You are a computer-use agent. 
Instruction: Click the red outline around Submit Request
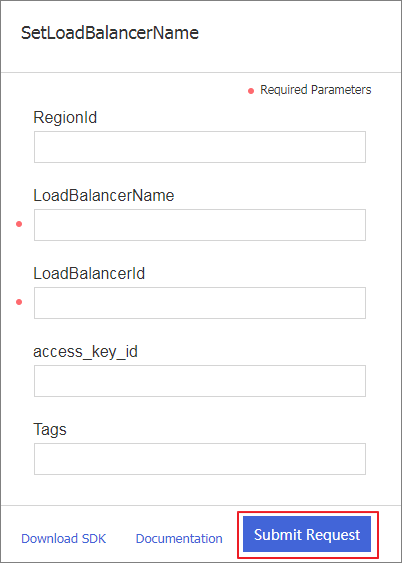tap(308, 512)
